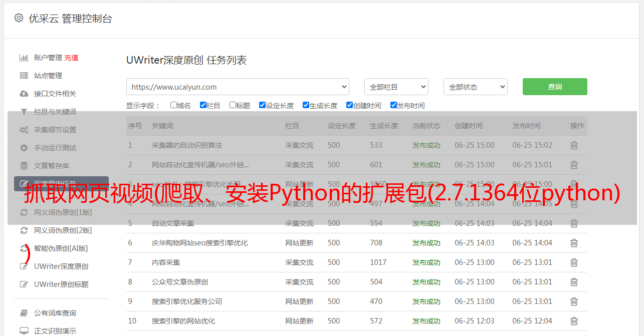Screen dimensions: 644x336
Task: Delete task row 2 with trash icon
Action: pyautogui.click(x=574, y=165)
